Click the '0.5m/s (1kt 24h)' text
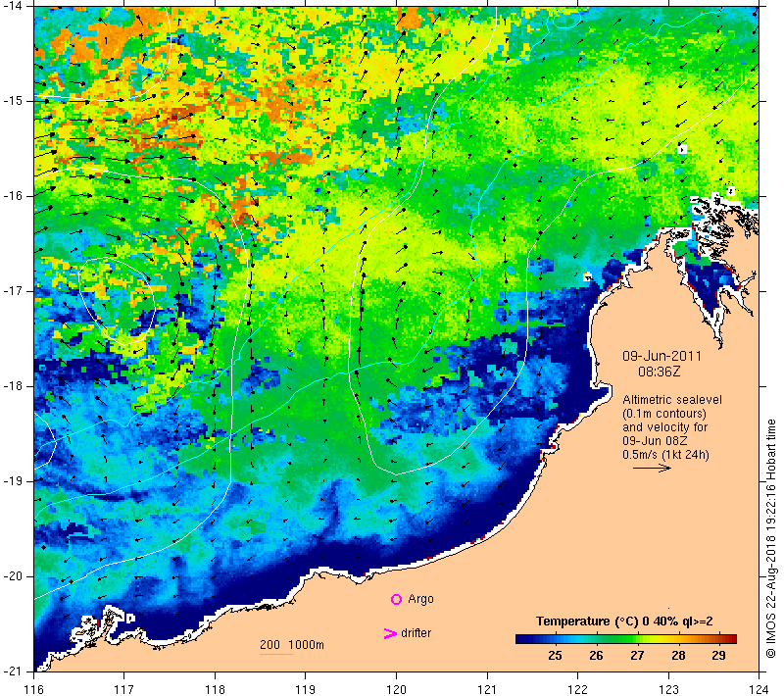 click(665, 455)
